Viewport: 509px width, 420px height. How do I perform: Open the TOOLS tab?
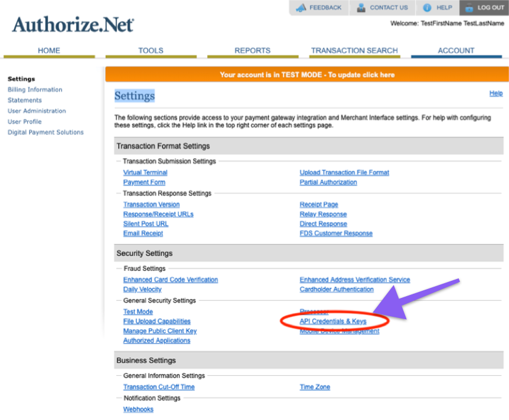(x=151, y=51)
